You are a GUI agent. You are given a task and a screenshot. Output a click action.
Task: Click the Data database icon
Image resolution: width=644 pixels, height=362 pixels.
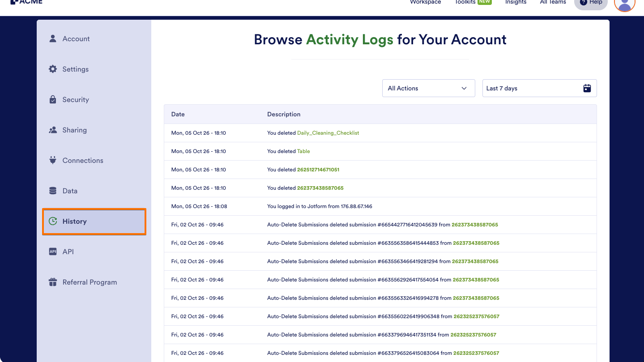coord(53,191)
